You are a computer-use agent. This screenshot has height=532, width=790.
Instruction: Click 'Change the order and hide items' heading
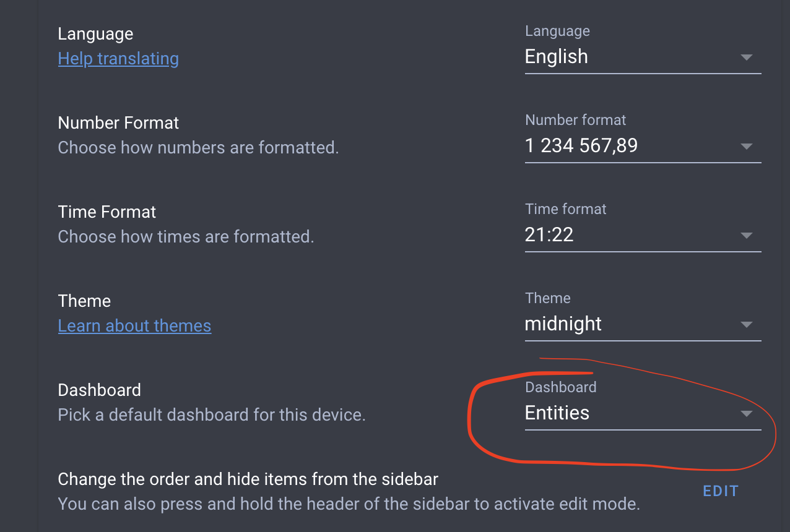coord(248,479)
